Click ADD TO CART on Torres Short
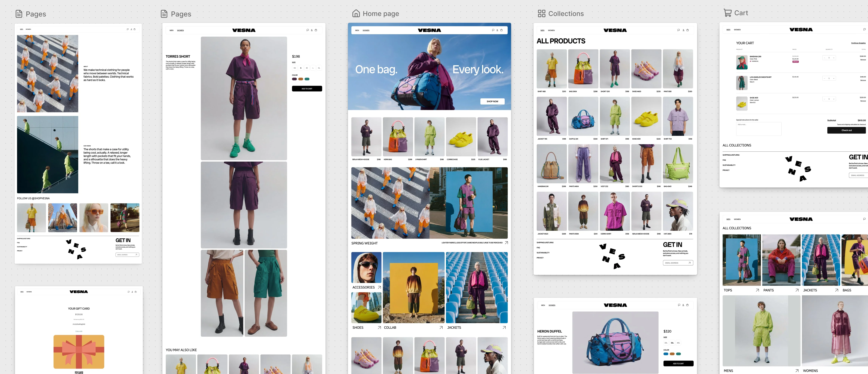868x374 pixels. click(307, 89)
